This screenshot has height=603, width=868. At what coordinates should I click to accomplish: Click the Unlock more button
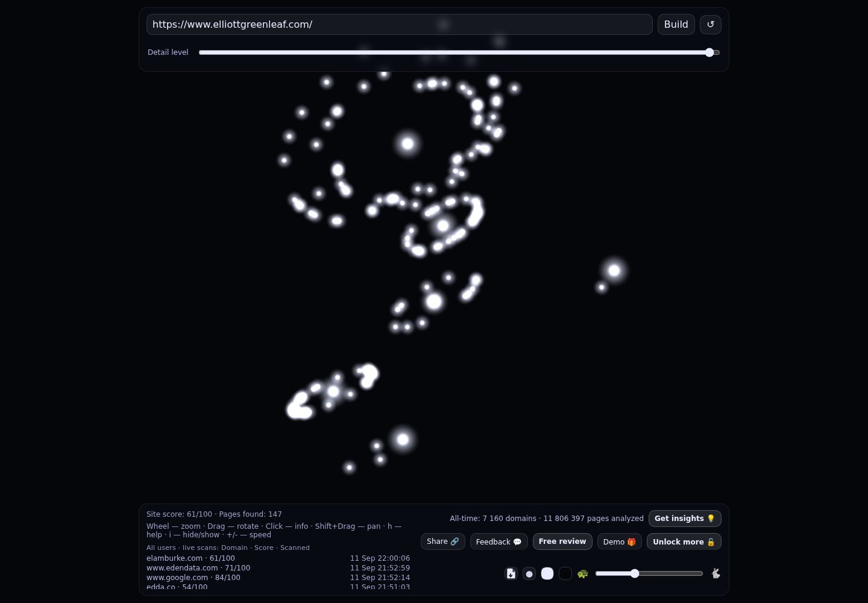click(684, 541)
